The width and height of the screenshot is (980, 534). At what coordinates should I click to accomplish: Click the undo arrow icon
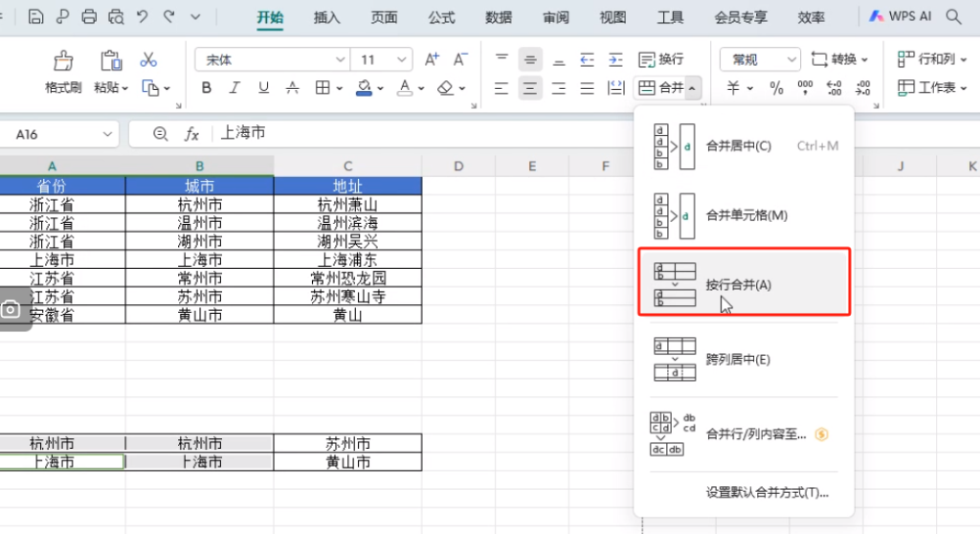(143, 17)
